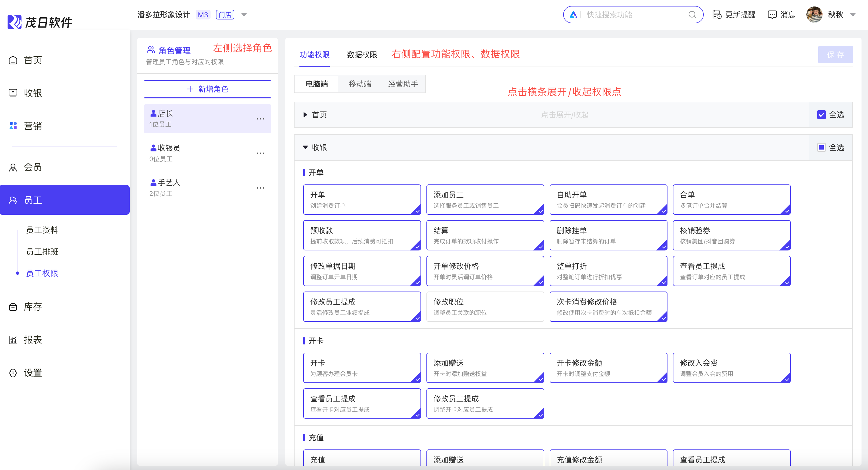Uncheck 全选 checkbox in 首页 row
Viewport: 868px width, 470px height.
[821, 115]
